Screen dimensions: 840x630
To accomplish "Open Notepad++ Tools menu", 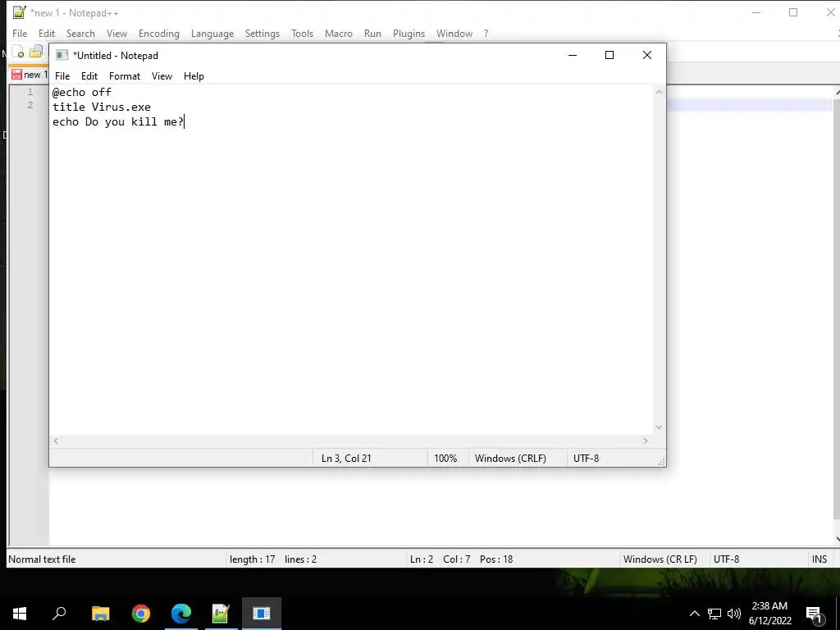I will tap(302, 33).
